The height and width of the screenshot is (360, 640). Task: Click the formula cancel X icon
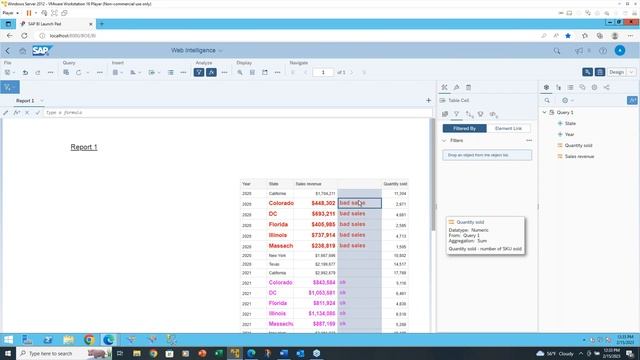27,112
